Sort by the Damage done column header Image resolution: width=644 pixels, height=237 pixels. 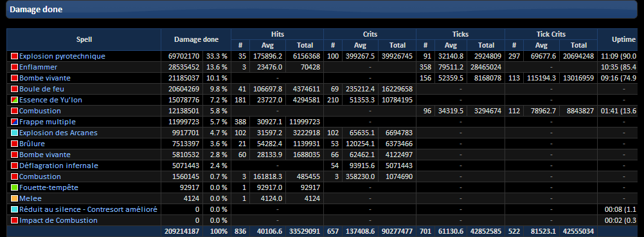(x=196, y=39)
